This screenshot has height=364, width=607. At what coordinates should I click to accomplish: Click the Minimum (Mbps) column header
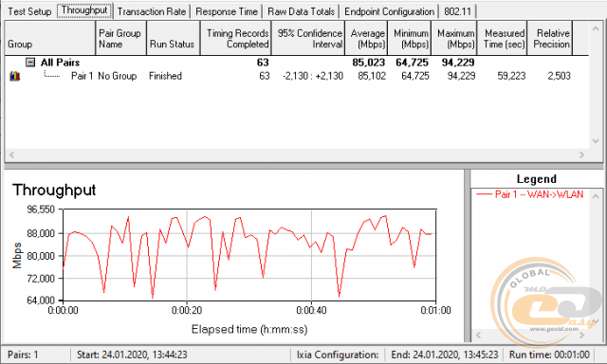(x=410, y=38)
